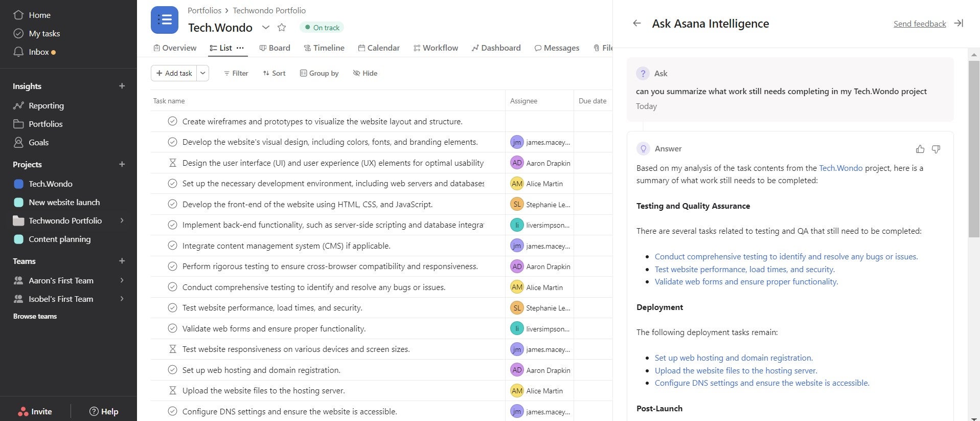
Task: Open the Sort options
Action: 274,73
